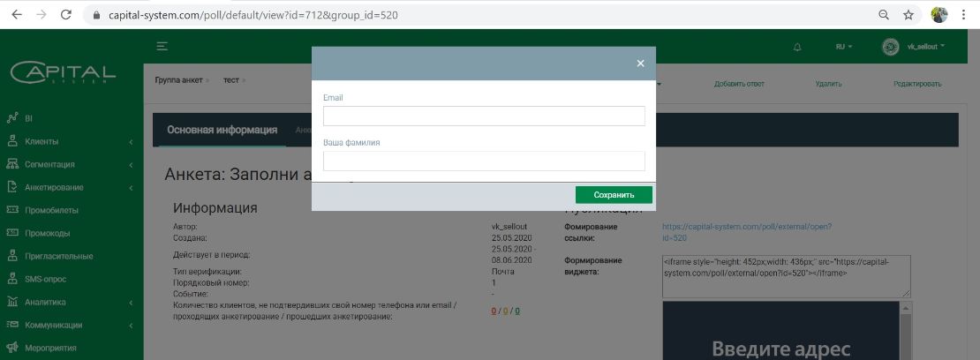Expand the Сегментация submenu arrow
Viewport: 980px width, 360px height.
[x=131, y=165]
